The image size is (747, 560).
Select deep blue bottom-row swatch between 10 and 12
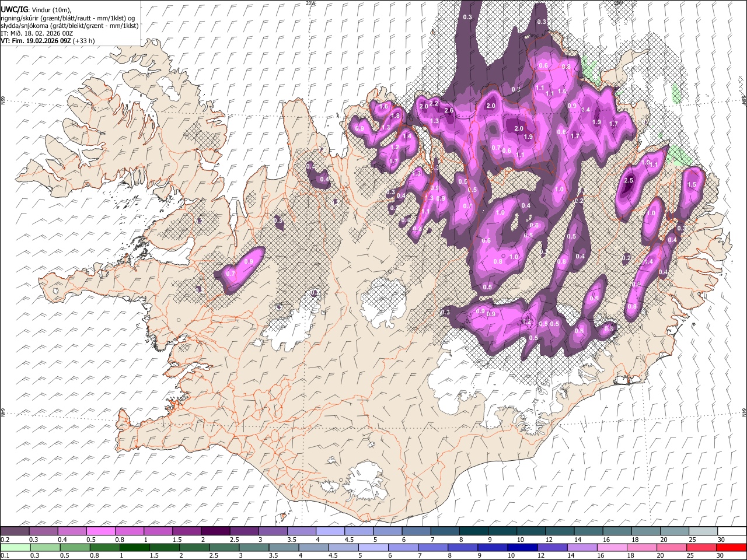(x=522, y=547)
